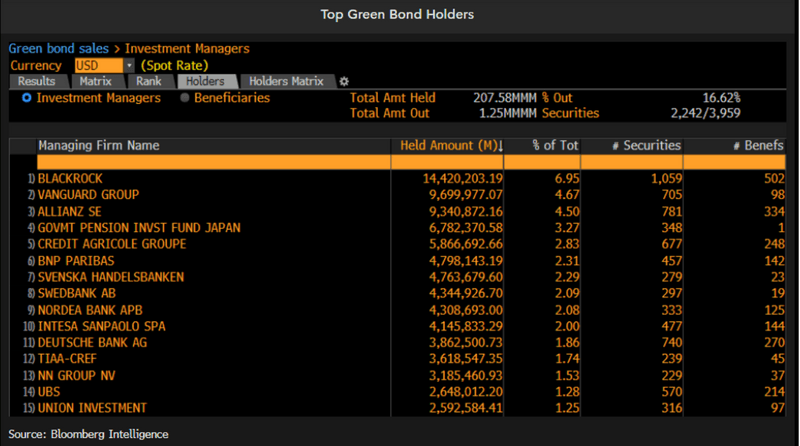The width and height of the screenshot is (800, 446).
Task: Click Union Investment held amount 2,592,584.41
Action: click(466, 408)
